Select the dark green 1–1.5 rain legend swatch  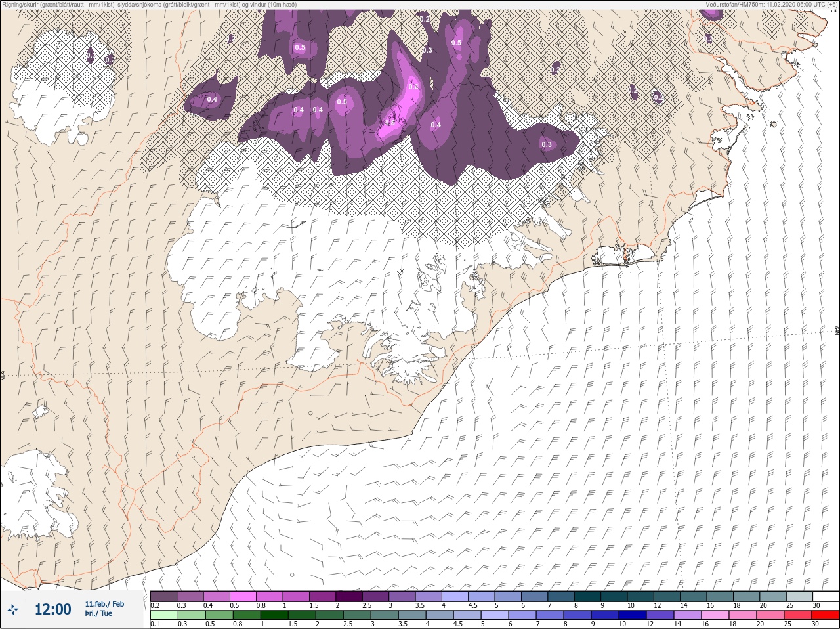click(274, 615)
